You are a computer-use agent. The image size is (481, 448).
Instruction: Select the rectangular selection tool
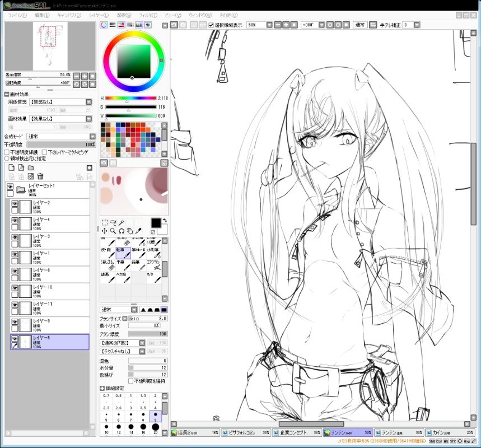pyautogui.click(x=104, y=222)
